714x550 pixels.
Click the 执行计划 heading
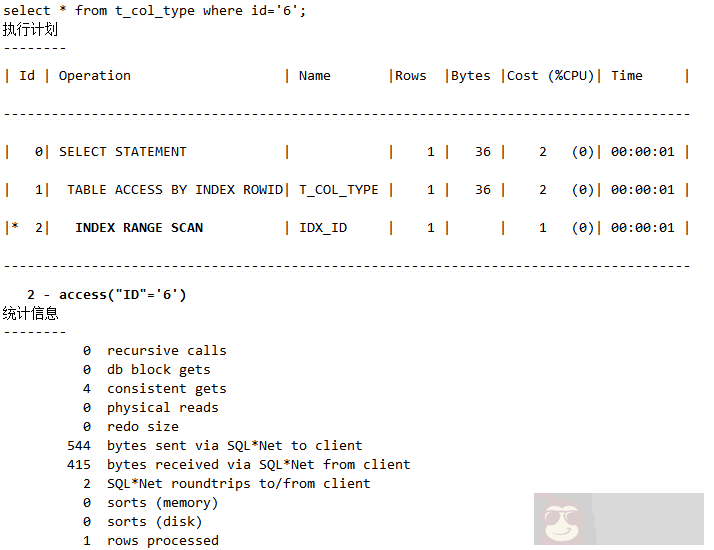31,30
